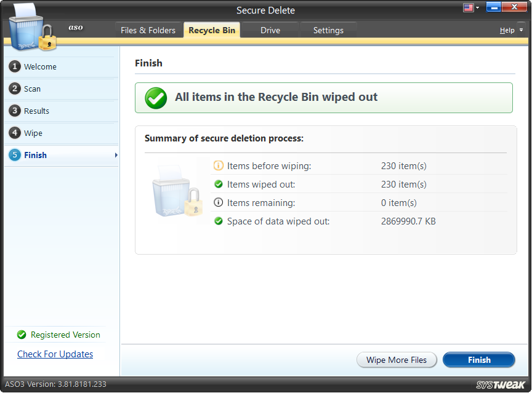Switch to the Files & Folders tab
Screen dimensions: 532x393
(x=148, y=30)
